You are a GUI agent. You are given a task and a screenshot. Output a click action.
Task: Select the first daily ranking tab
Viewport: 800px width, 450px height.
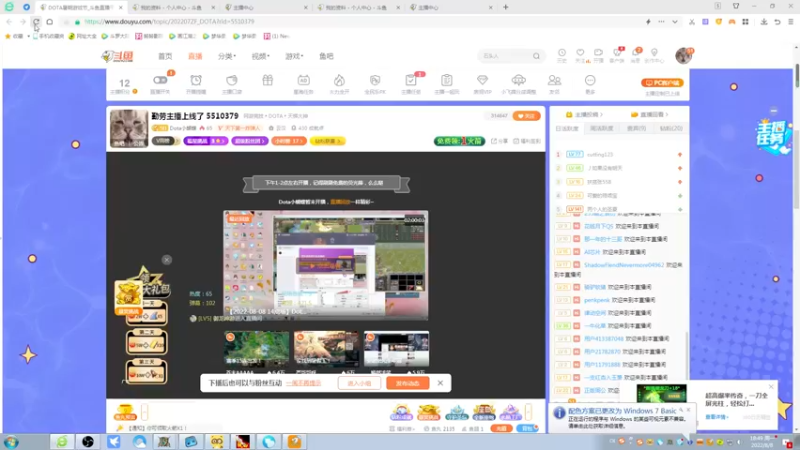point(567,129)
